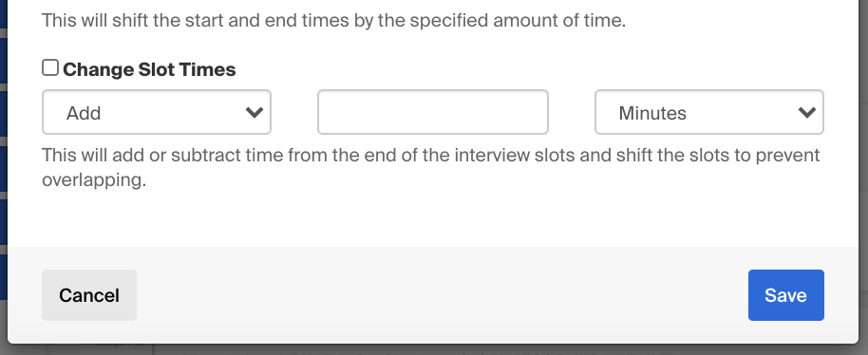Open the Minutes unit dropdown
Image resolution: width=868 pixels, height=355 pixels.
pyautogui.click(x=709, y=112)
